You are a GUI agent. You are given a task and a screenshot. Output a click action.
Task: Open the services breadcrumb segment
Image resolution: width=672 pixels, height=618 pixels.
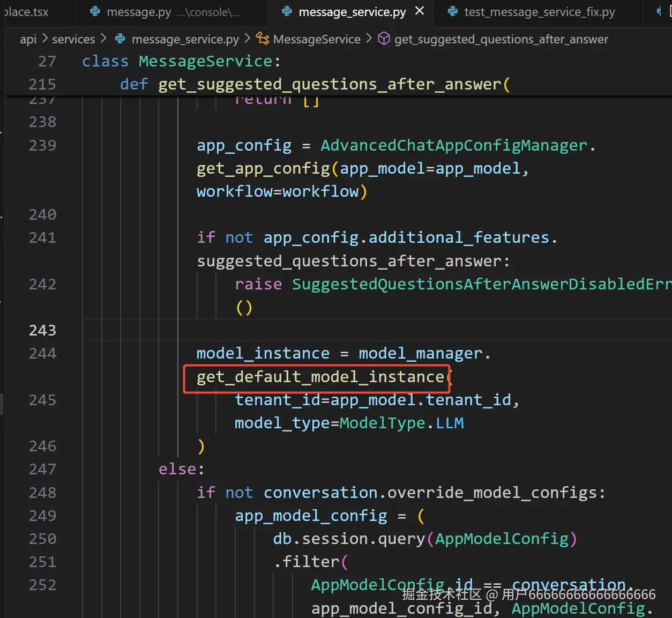[73, 39]
